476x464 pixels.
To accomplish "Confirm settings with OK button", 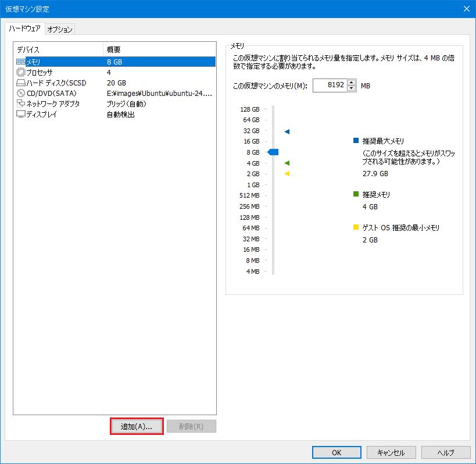I will point(337,452).
